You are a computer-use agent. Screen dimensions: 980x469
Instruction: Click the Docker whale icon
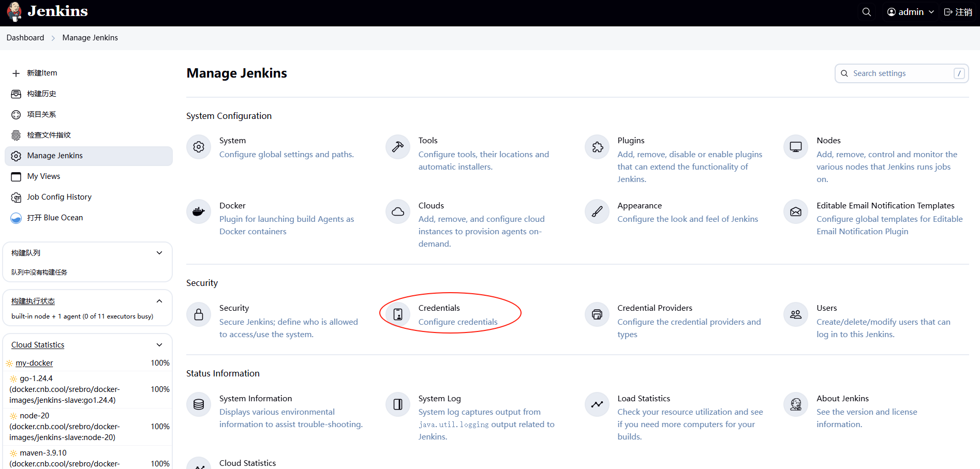[199, 211]
